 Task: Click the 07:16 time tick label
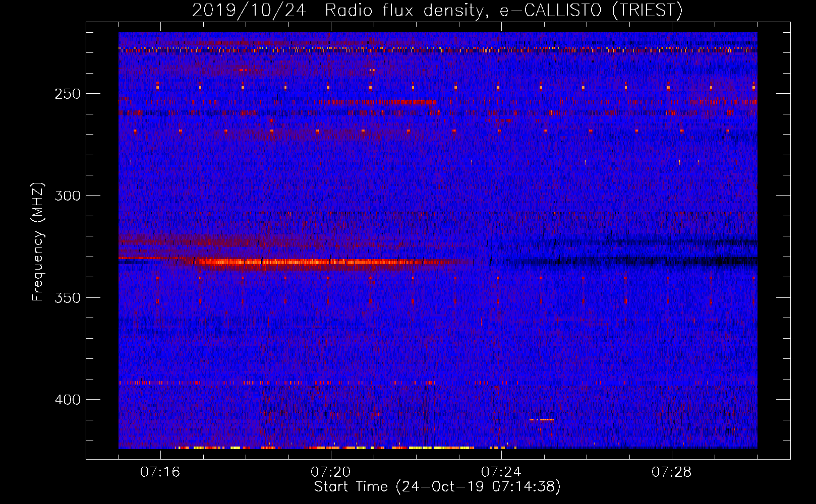tap(160, 472)
